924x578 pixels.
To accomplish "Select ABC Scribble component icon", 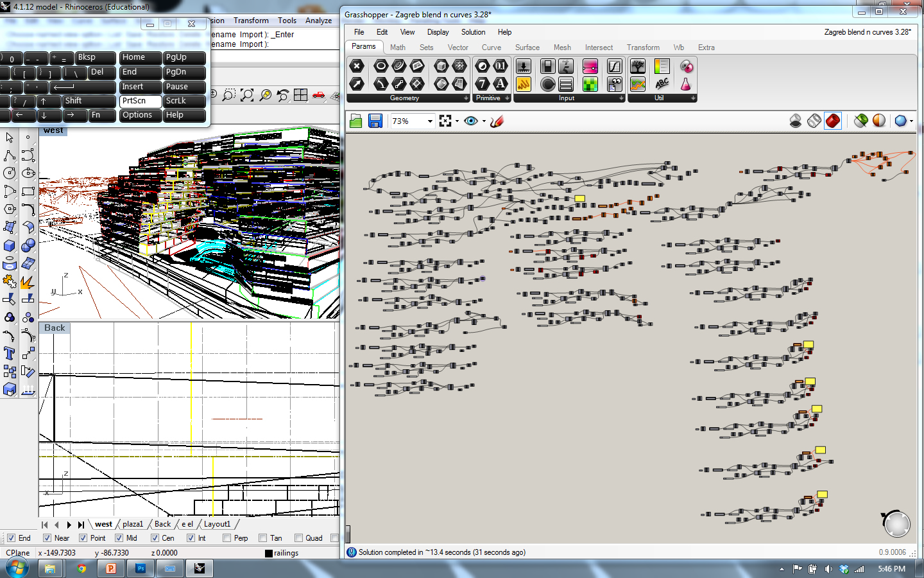I will pos(662,84).
